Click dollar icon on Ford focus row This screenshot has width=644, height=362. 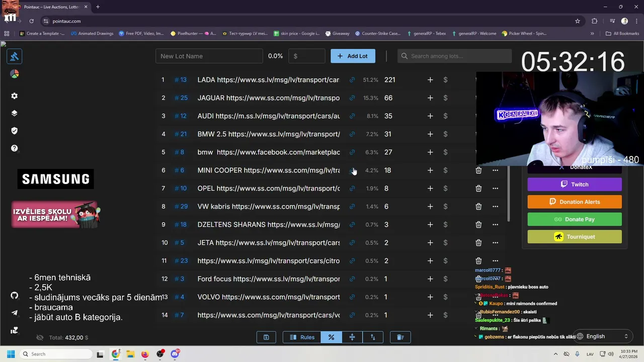pos(445,279)
